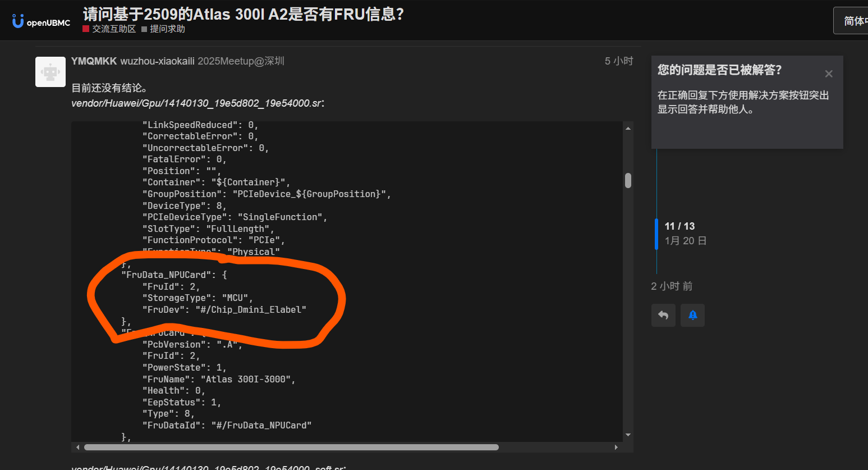868x470 pixels.
Task: Click the '"PcbVersion": ".A"' code line
Action: (192, 345)
